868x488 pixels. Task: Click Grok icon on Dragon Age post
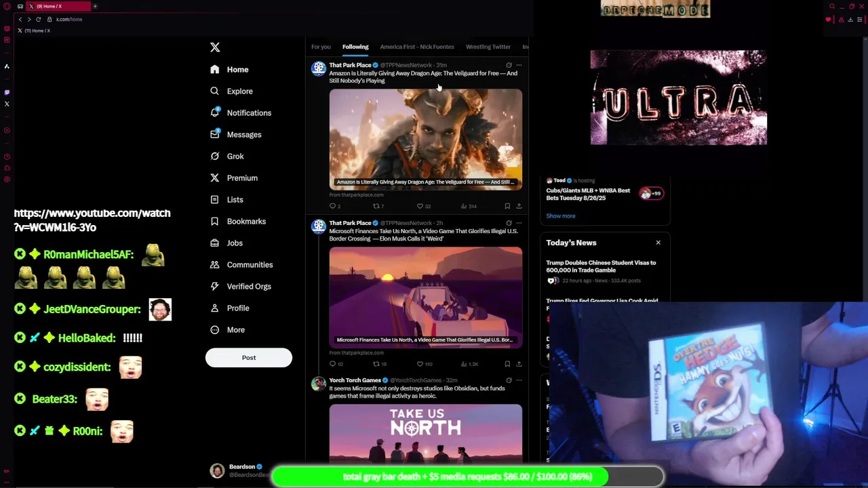(x=509, y=65)
